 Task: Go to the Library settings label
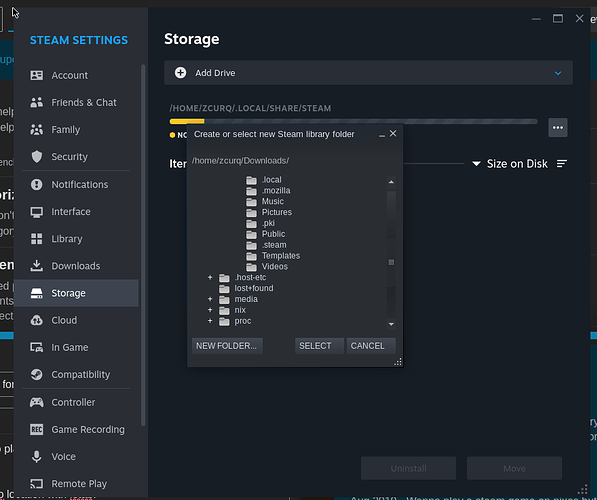67,239
